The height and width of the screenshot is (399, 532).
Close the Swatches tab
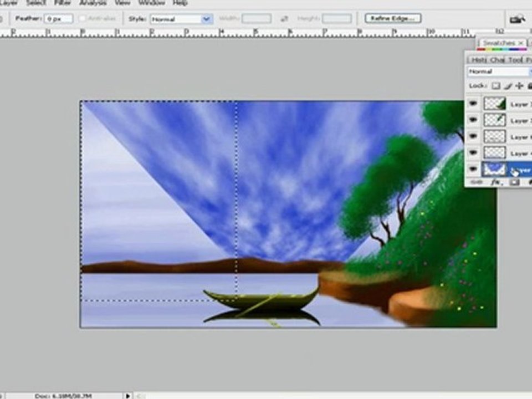click(520, 43)
